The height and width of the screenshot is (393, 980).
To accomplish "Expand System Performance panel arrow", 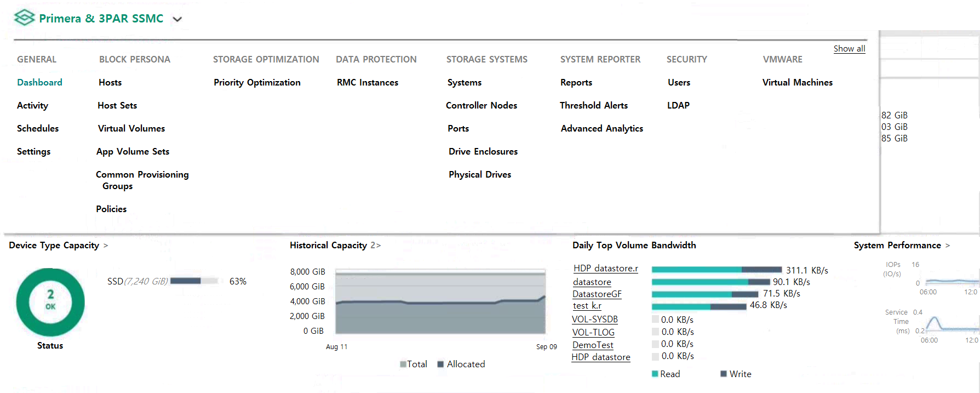I will coord(948,246).
